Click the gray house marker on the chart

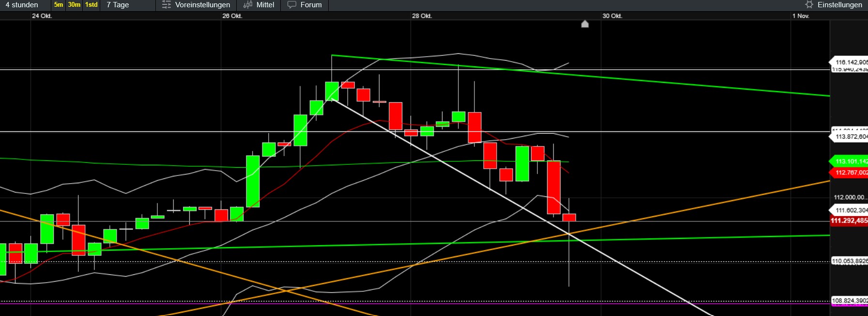585,24
